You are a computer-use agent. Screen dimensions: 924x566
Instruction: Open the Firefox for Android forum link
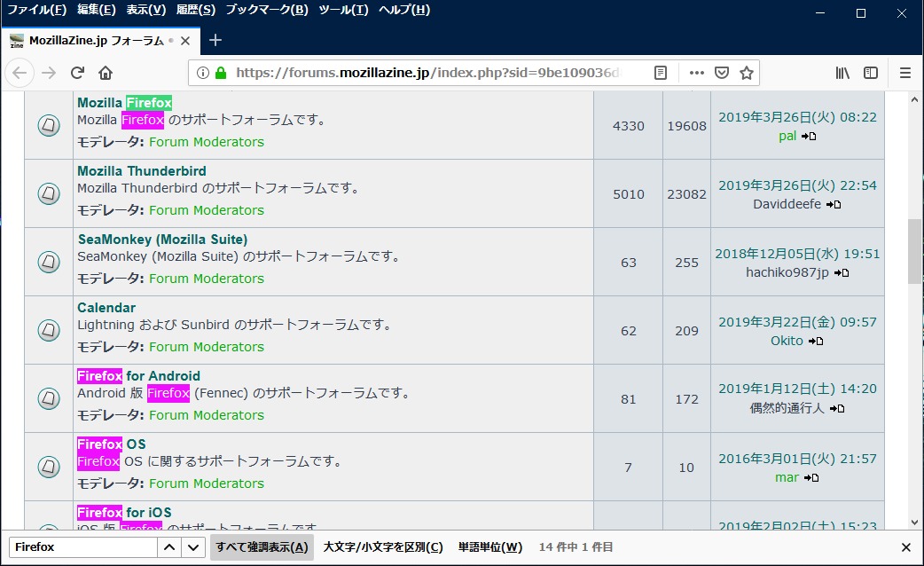138,376
